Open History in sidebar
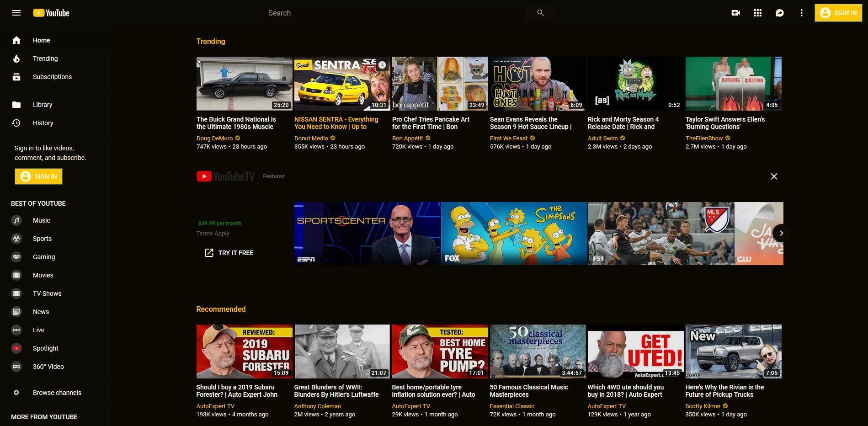 click(x=43, y=123)
